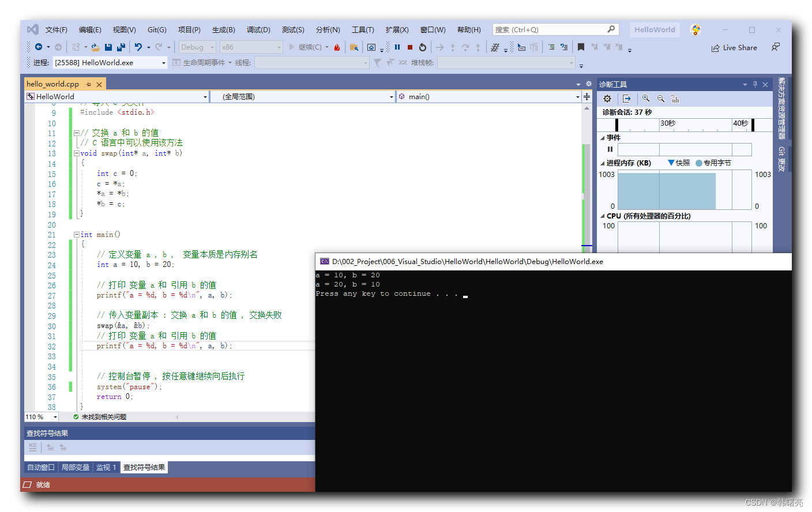Close the hello_world.cpp tab
The image size is (812, 512).
(99, 84)
